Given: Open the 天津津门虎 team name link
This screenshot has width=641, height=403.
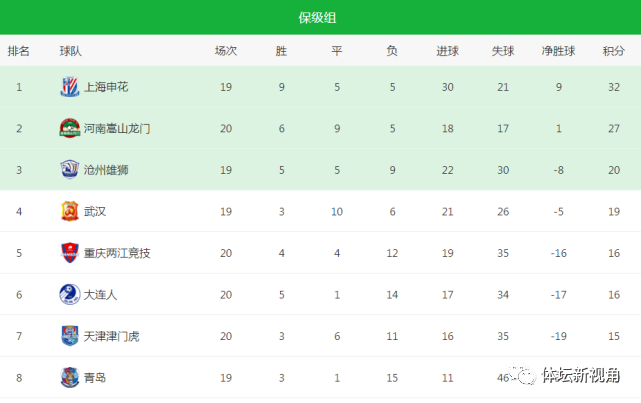Looking at the screenshot, I should 112,336.
